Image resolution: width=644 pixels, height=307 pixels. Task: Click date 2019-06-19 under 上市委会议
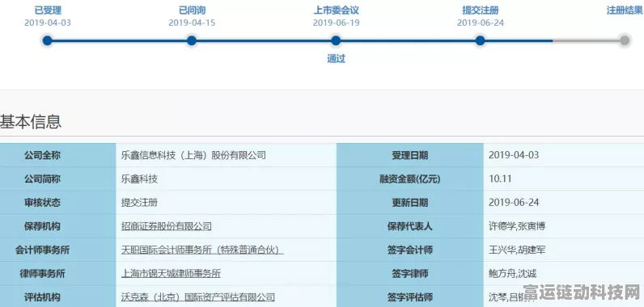tap(336, 23)
